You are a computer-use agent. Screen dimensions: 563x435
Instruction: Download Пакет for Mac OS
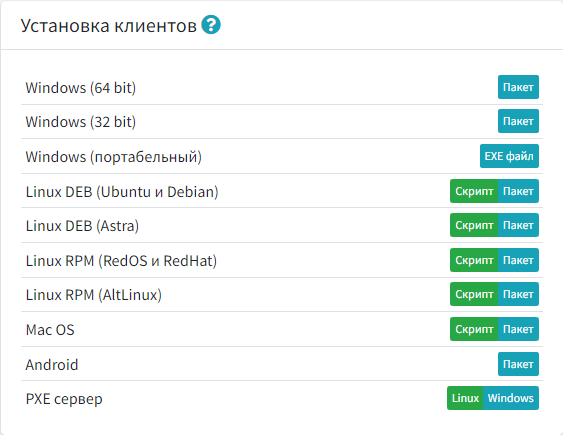[518, 329]
